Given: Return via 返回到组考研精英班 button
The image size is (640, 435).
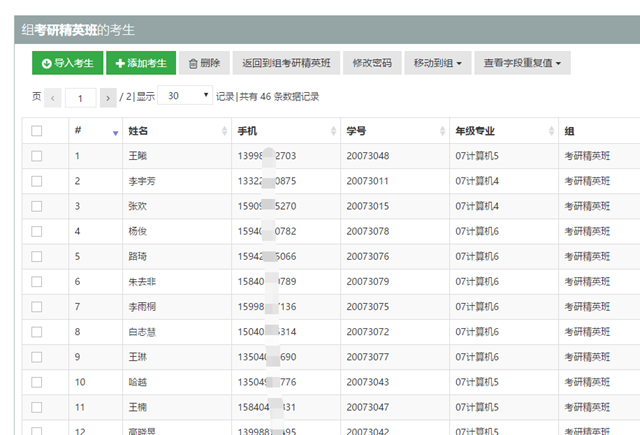Looking at the screenshot, I should click(286, 63).
